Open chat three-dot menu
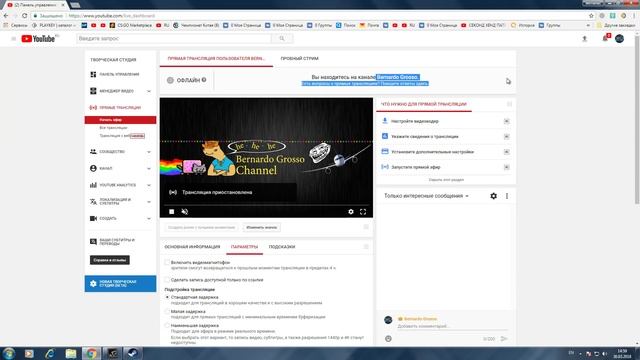The width and height of the screenshot is (640, 360). coord(507,196)
